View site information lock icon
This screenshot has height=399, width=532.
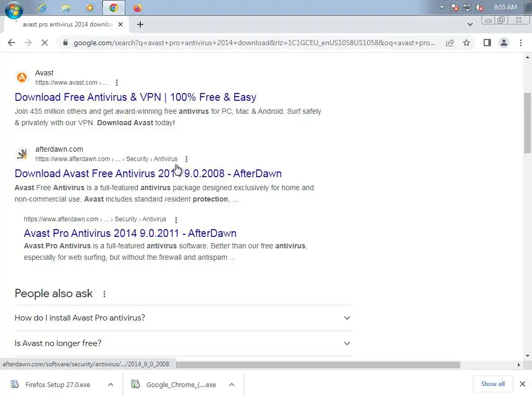65,43
